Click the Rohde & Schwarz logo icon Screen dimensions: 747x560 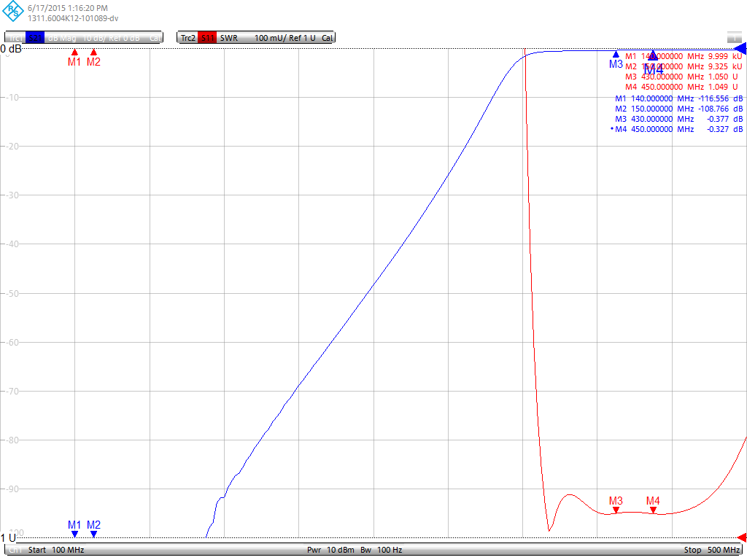pos(12,12)
